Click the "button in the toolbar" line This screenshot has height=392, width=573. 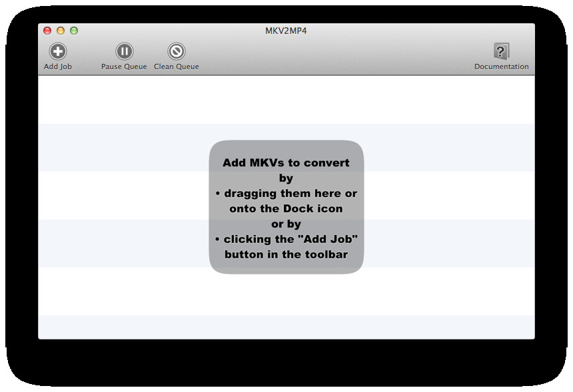point(286,254)
